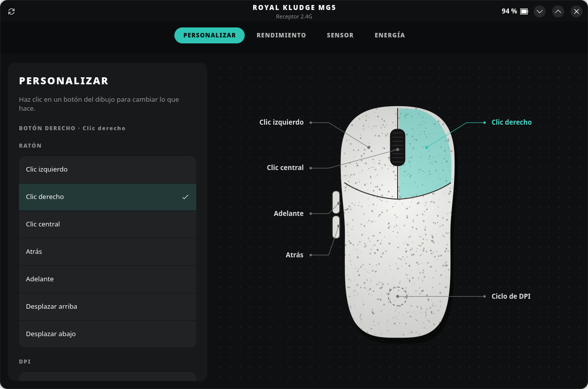Click the lower side button on mouse
This screenshot has width=588, height=389.
click(x=336, y=226)
